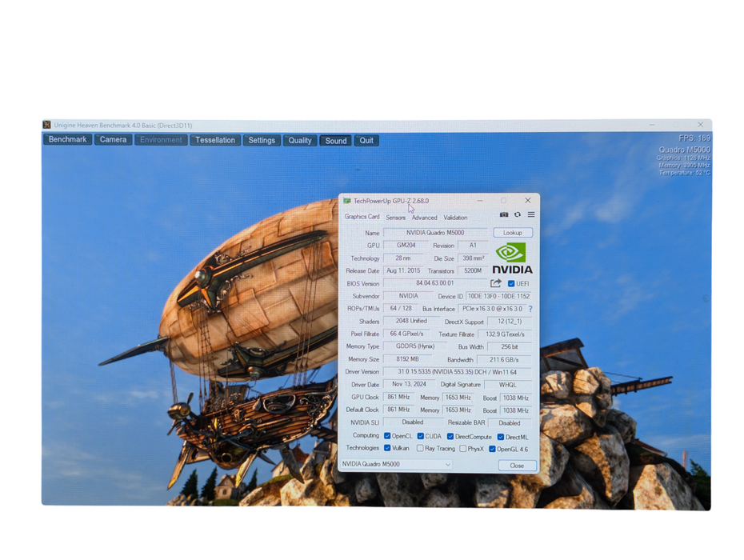744x560 pixels.
Task: Click the DirectX Support value 12 (12_1)
Action: [510, 322]
